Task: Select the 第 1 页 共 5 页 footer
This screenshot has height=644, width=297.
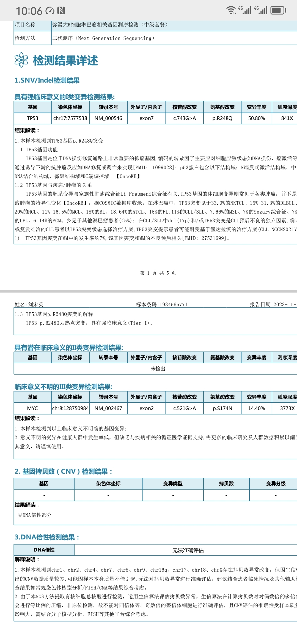Action: point(158,273)
